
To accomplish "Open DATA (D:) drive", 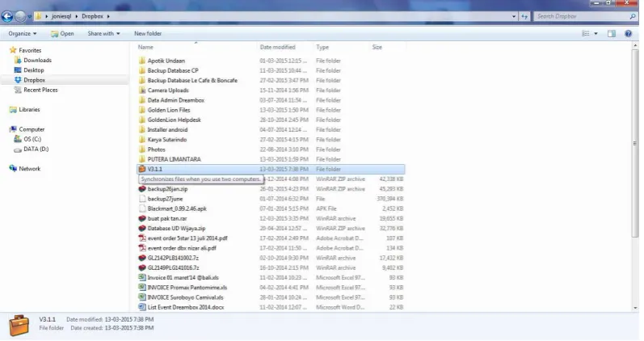I will [36, 149].
